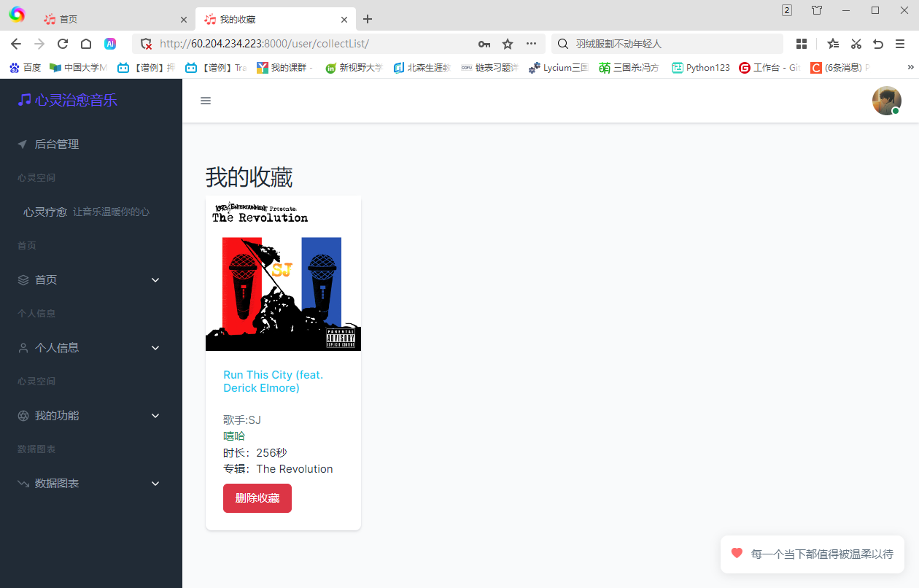Click the undo closed tab icon

[x=878, y=44]
